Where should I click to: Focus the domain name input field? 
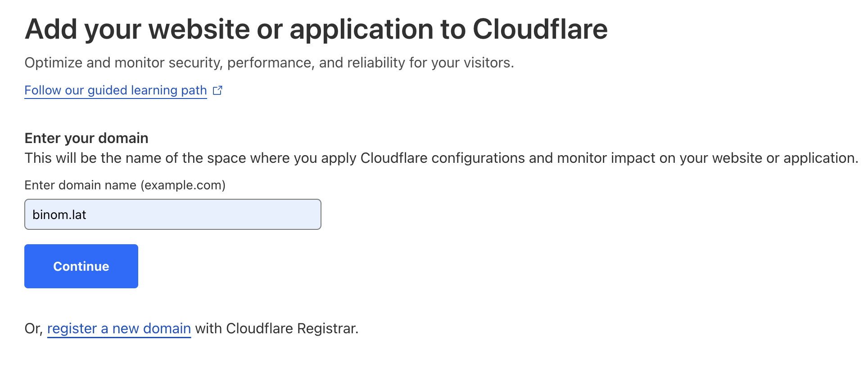click(x=172, y=215)
